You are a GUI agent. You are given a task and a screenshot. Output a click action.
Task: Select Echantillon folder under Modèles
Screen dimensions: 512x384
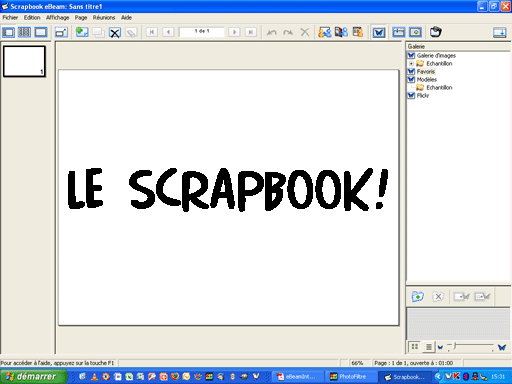pos(439,87)
